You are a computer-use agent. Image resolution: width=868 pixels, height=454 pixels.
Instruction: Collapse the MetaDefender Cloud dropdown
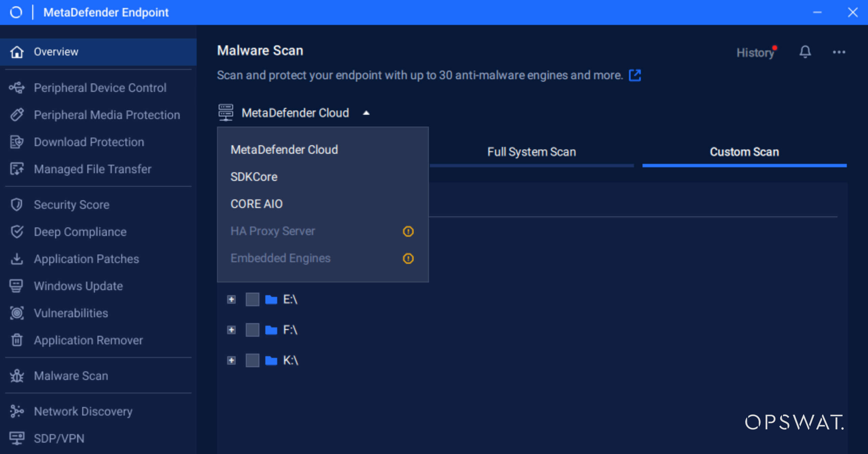pyautogui.click(x=366, y=113)
